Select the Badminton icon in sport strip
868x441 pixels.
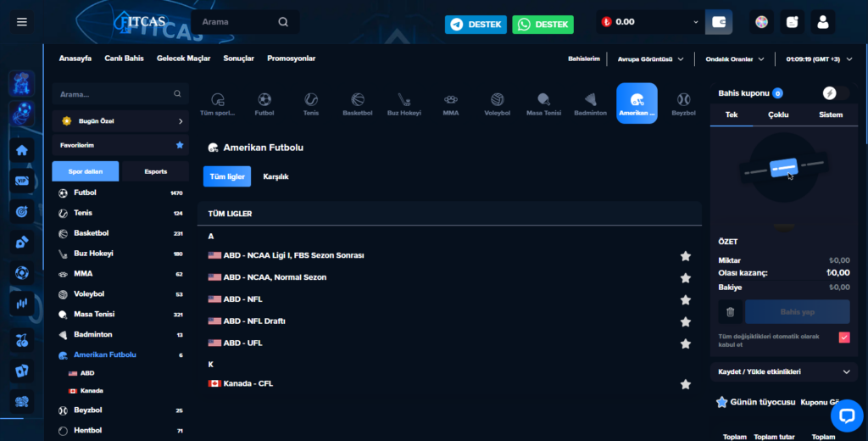click(x=590, y=103)
